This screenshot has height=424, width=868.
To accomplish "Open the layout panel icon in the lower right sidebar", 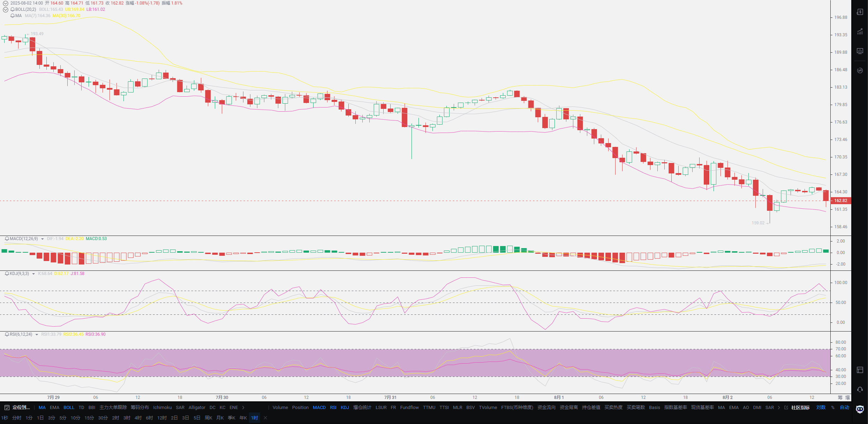I will (860, 370).
